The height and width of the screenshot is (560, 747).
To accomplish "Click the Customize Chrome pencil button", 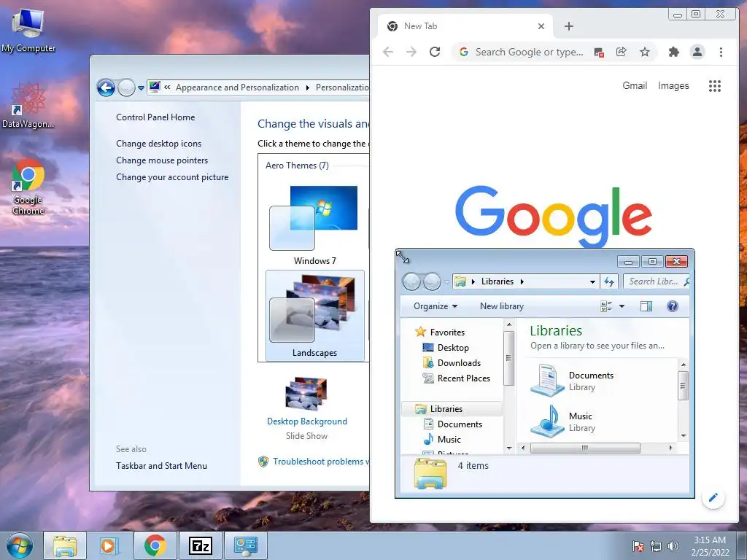I will tap(713, 497).
